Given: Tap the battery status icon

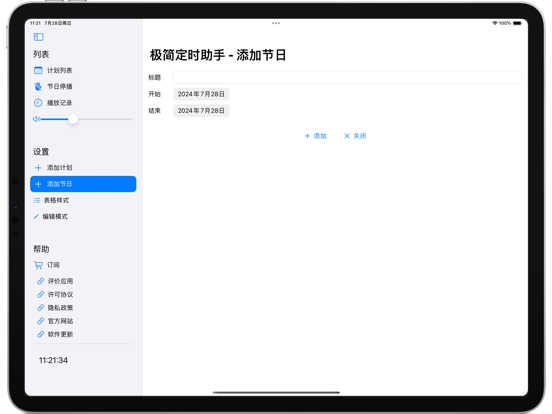Looking at the screenshot, I should coord(517,23).
